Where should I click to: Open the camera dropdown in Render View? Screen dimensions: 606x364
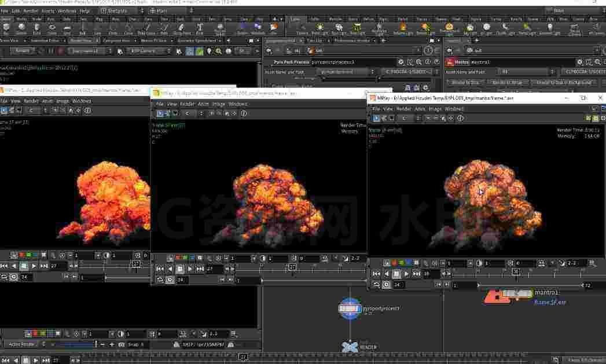pyautogui.click(x=149, y=51)
